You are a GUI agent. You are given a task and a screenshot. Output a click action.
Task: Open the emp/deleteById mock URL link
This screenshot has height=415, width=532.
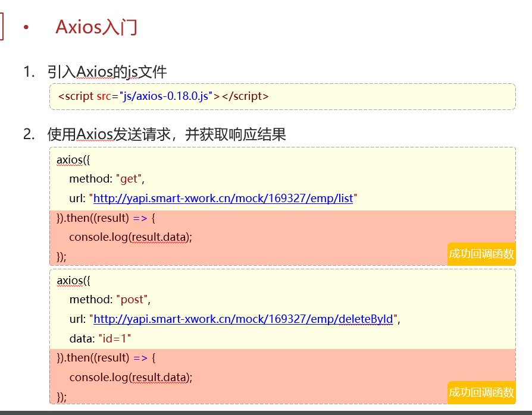point(243,319)
